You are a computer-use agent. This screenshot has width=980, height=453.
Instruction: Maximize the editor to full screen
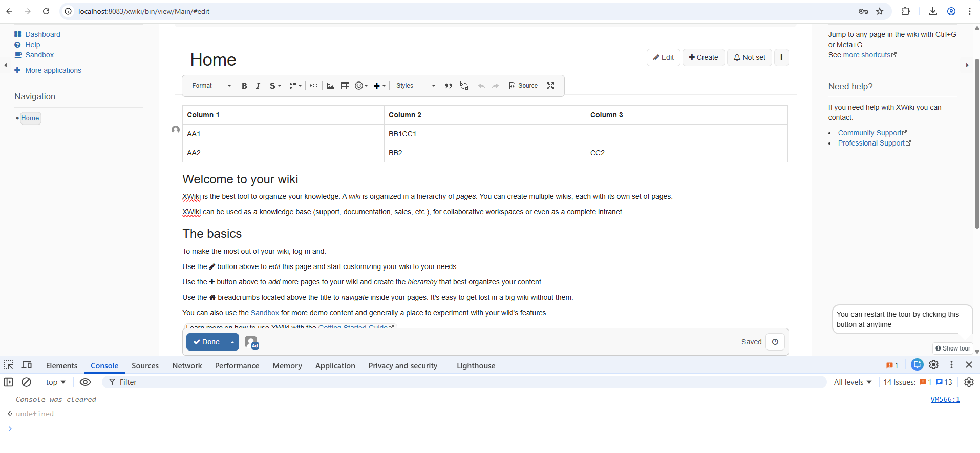point(550,86)
